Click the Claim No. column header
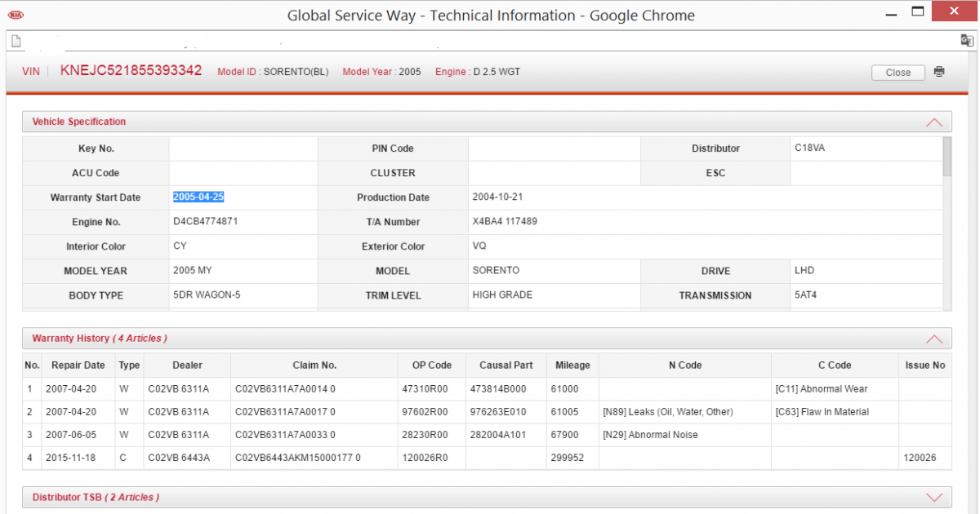This screenshot has height=514, width=980. click(x=314, y=366)
